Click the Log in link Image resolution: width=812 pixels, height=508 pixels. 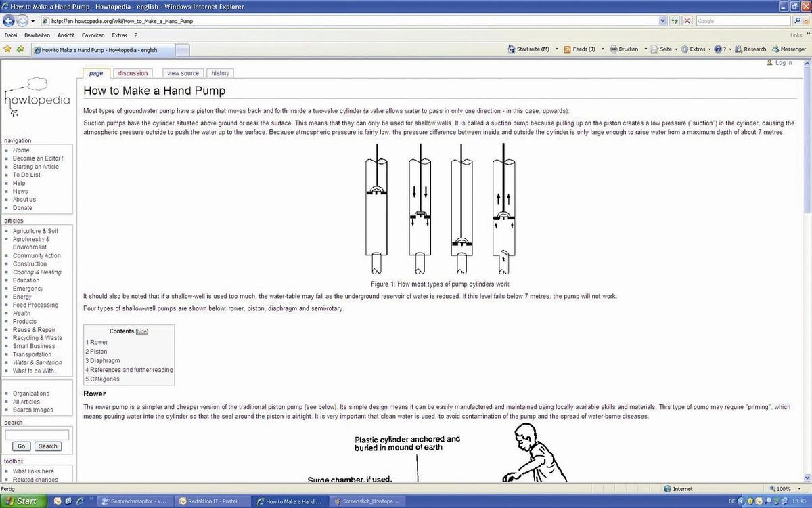coord(784,62)
